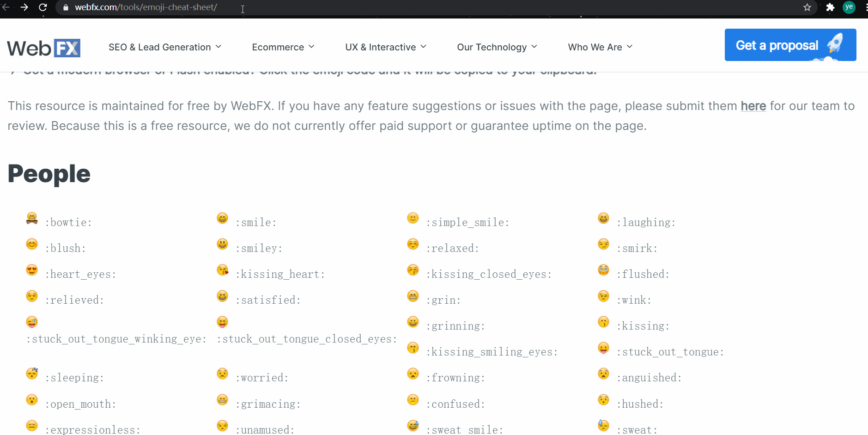Go forward in browser history
868x435 pixels.
click(x=24, y=7)
